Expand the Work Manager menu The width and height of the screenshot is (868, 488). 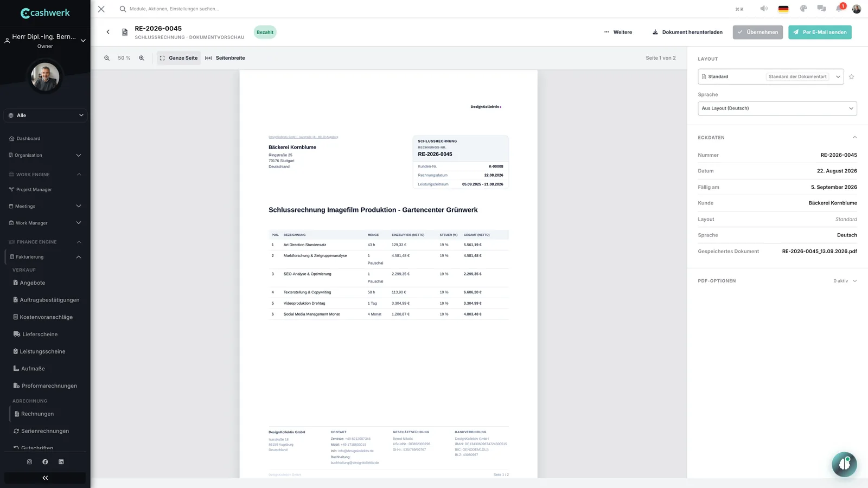[x=46, y=223]
